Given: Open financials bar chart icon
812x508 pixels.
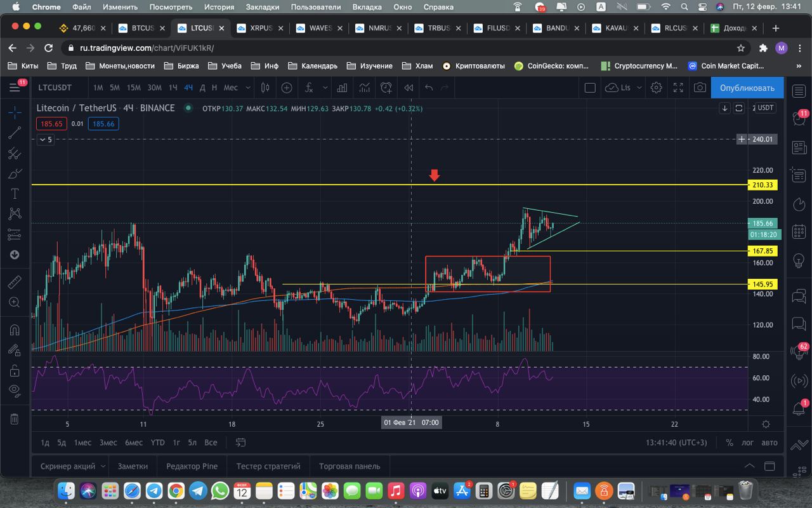Looking at the screenshot, I should coord(342,88).
